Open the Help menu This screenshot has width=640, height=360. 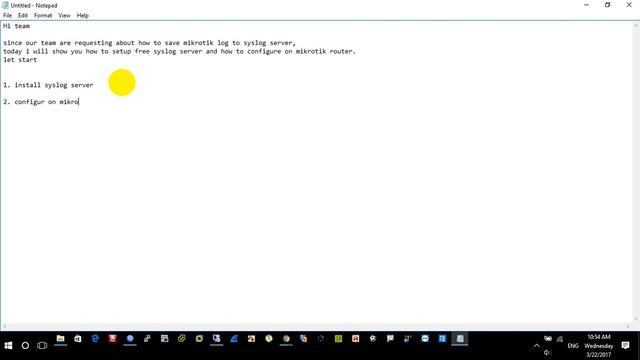(82, 16)
